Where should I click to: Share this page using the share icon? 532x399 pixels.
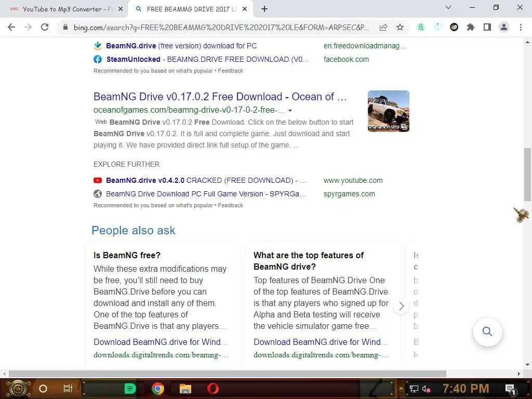point(383,27)
